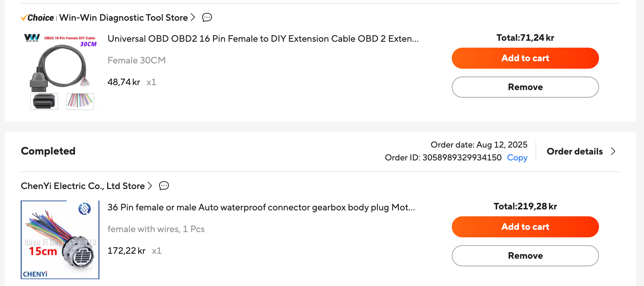Click the OBD connector plug thumbnail

(x=44, y=102)
